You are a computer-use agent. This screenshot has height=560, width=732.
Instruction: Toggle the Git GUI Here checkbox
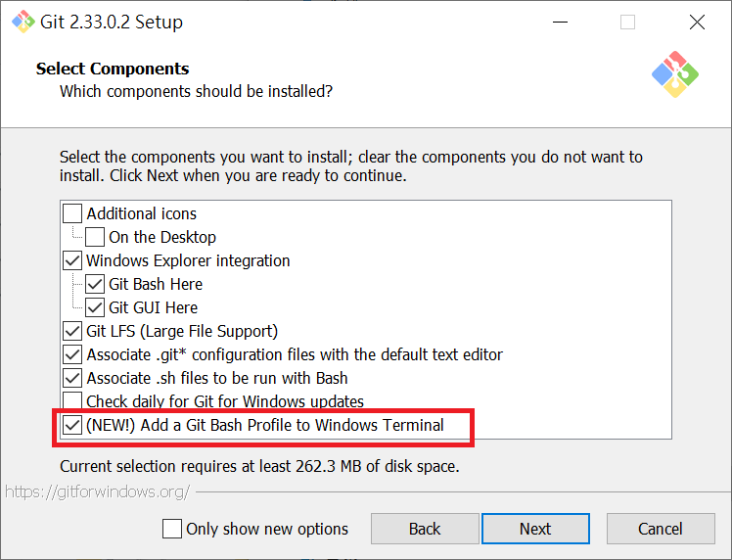[95, 307]
